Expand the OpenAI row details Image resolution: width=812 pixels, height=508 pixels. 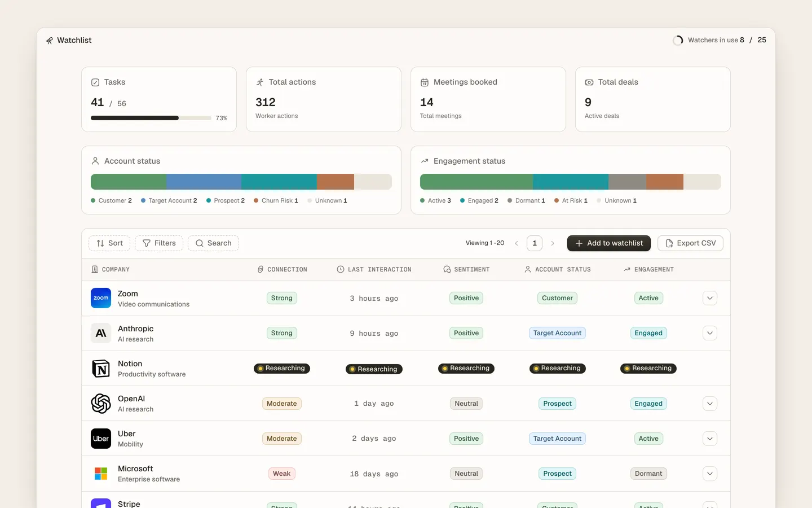[x=710, y=404]
